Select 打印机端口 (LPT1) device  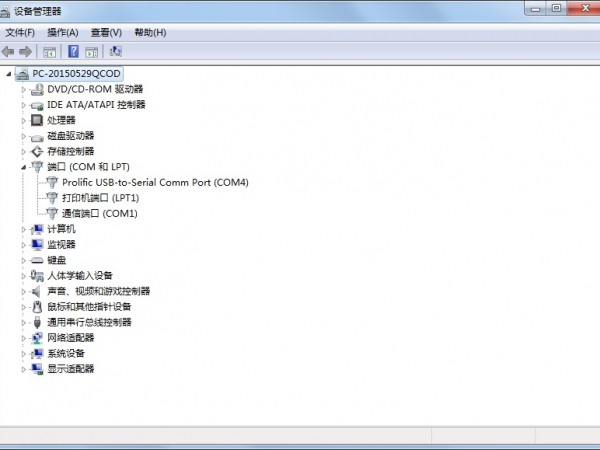[99, 198]
